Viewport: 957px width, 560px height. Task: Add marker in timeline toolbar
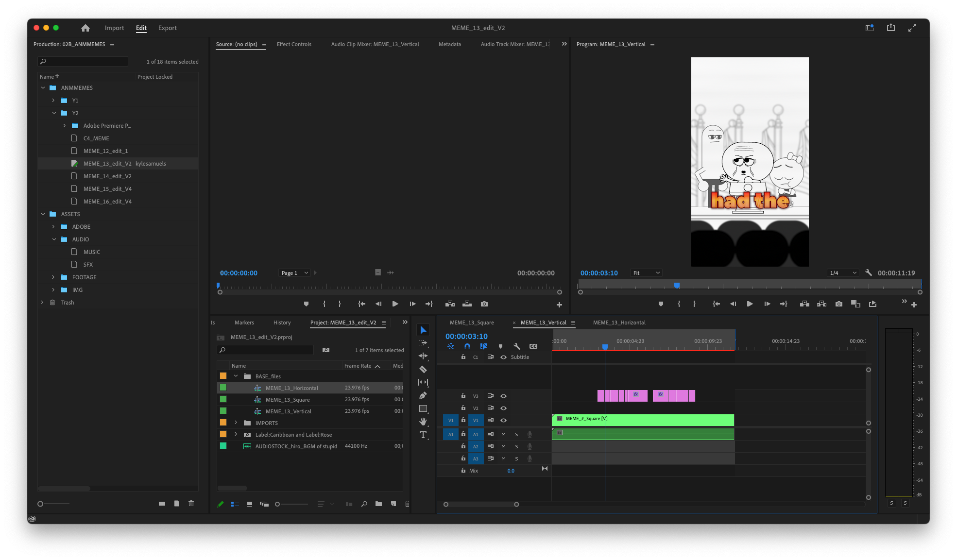[x=500, y=346]
